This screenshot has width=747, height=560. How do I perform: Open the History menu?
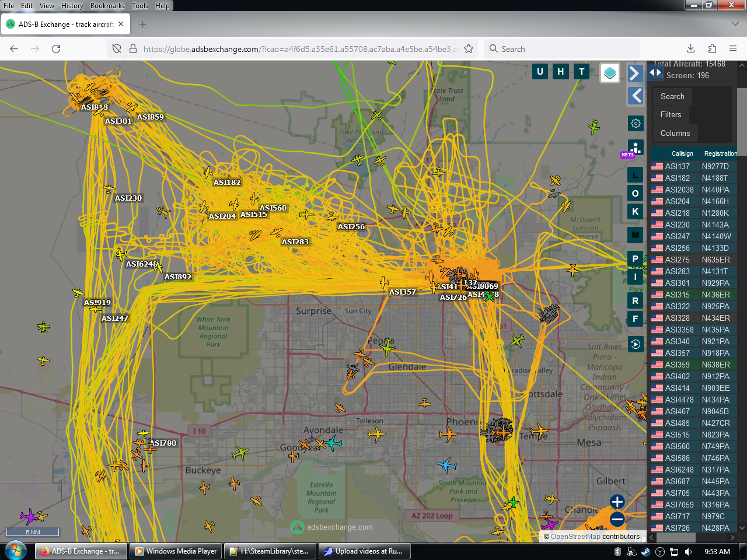72,6
